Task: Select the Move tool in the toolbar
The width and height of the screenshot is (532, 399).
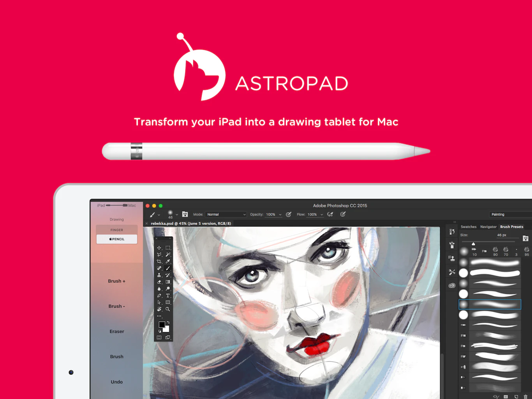Action: pyautogui.click(x=159, y=248)
